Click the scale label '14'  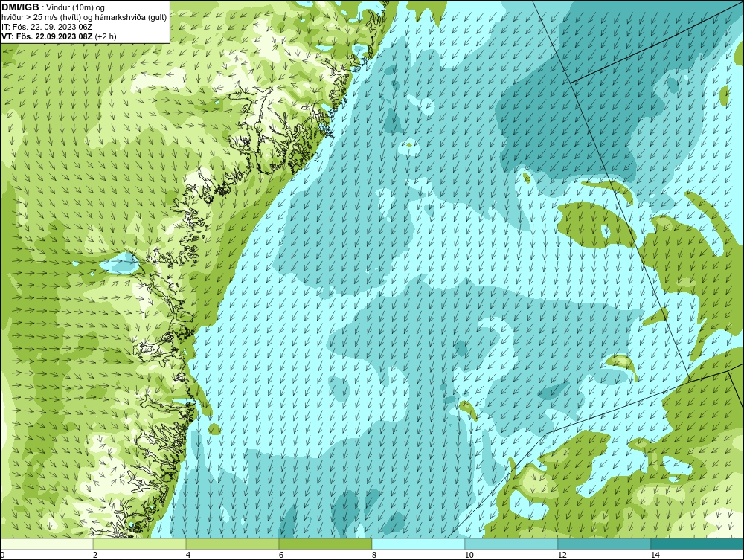655,556
